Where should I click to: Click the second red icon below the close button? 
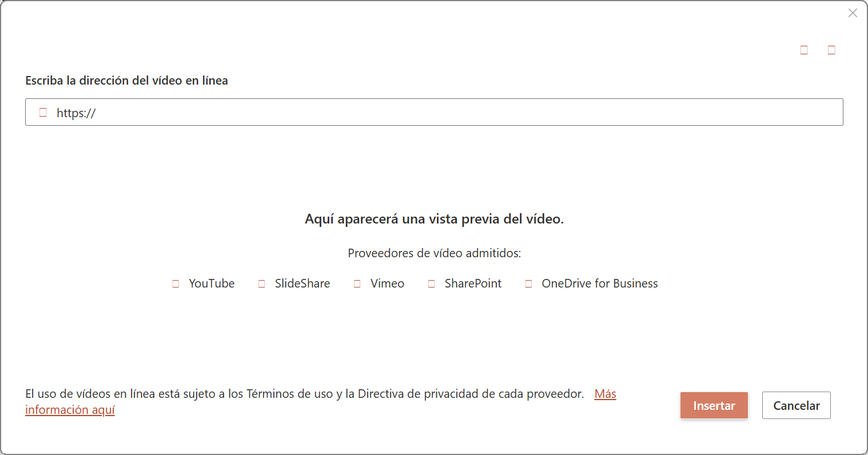[x=831, y=50]
